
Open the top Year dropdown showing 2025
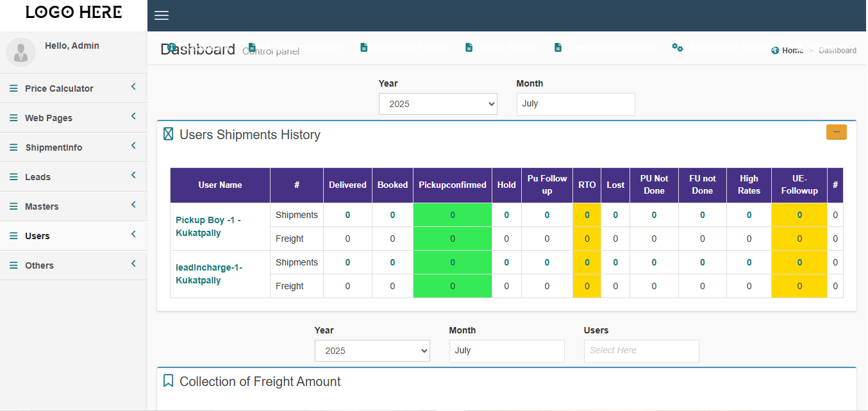pyautogui.click(x=438, y=104)
